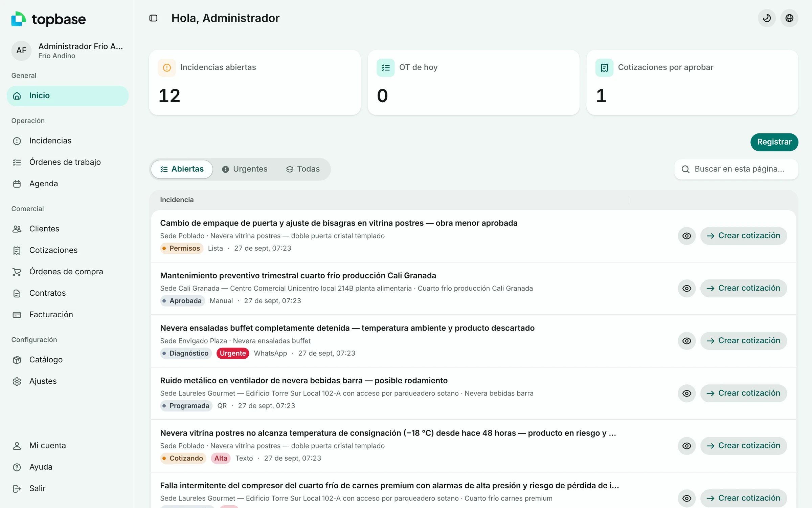Open Agenda calendar page
812x508 pixels.
68,184
